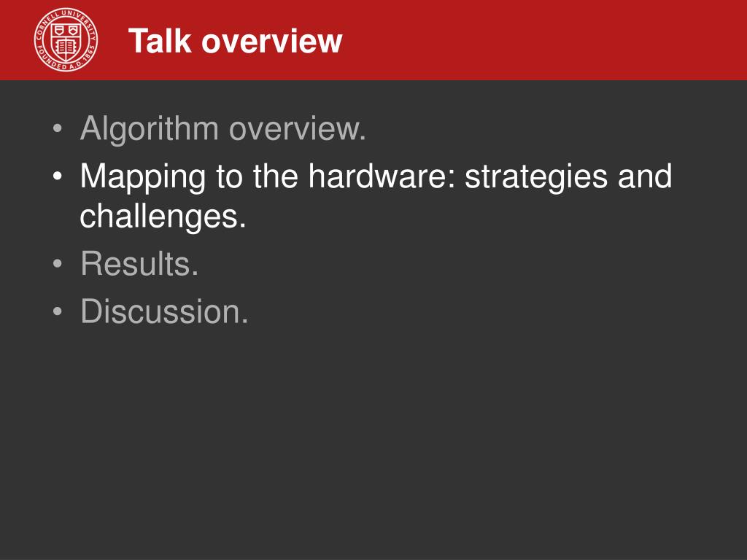
Task: Click the bullet dot before 'Algorithm overview.'
Action: [58, 128]
